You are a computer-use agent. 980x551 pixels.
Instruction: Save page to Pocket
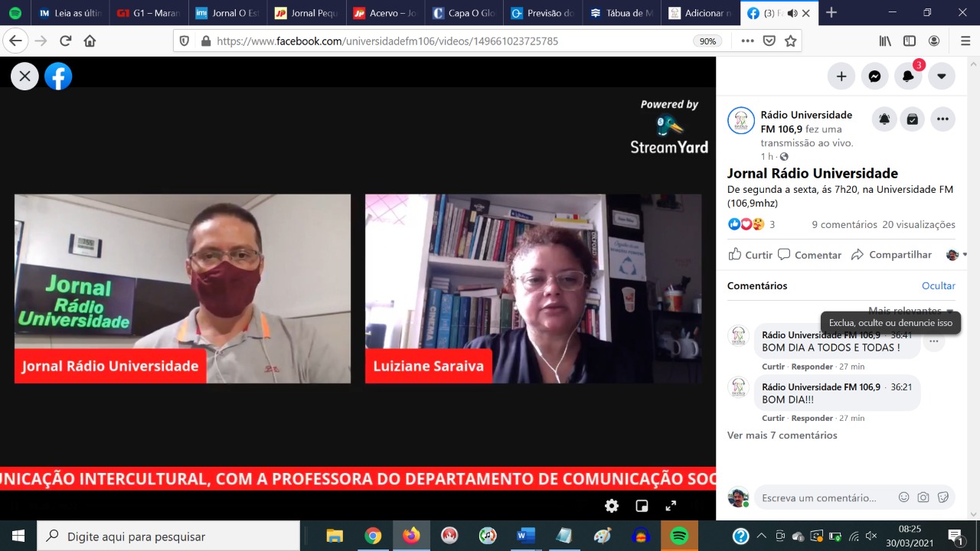(769, 41)
